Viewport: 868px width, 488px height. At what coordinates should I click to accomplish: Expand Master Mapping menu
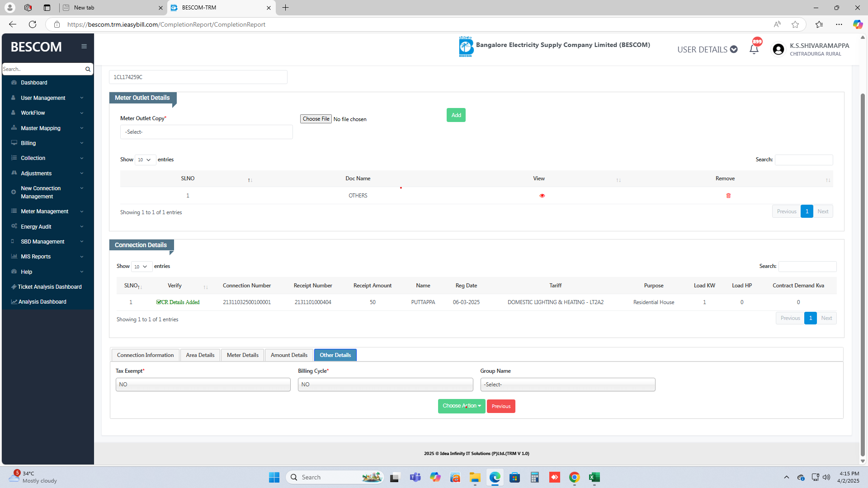click(47, 128)
